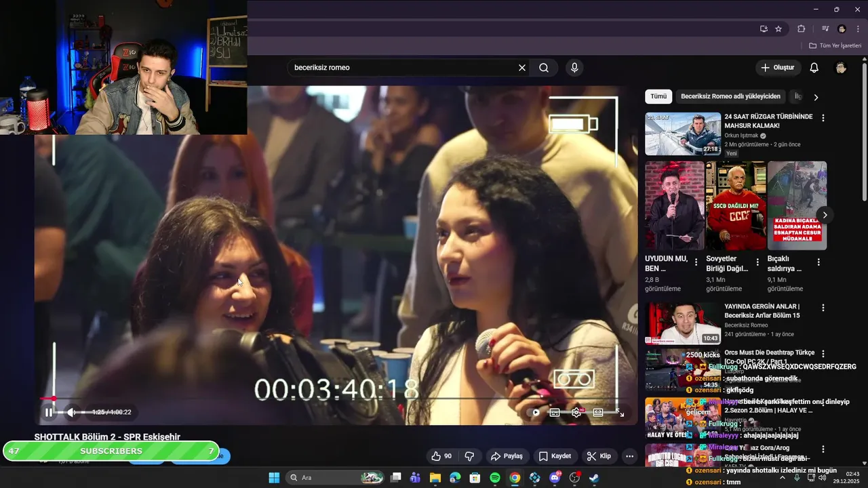Mute the video with speaker icon
Viewport: 868px width, 488px height.
click(71, 412)
